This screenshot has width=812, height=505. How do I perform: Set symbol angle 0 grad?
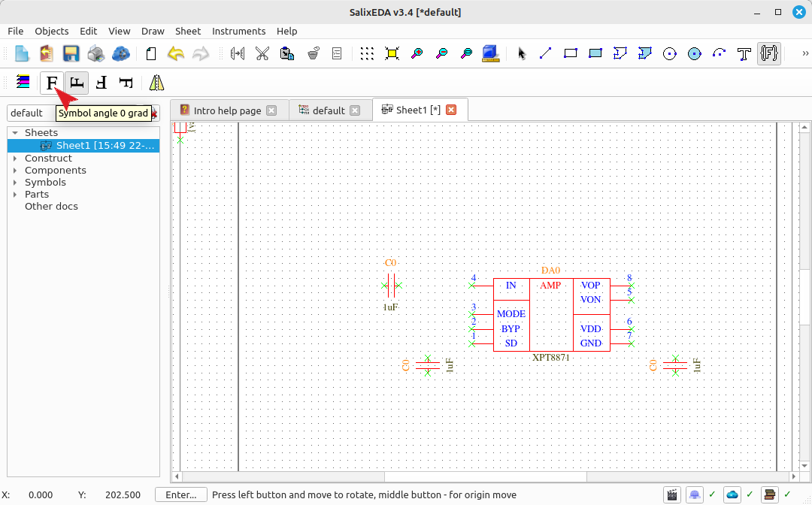[52, 83]
